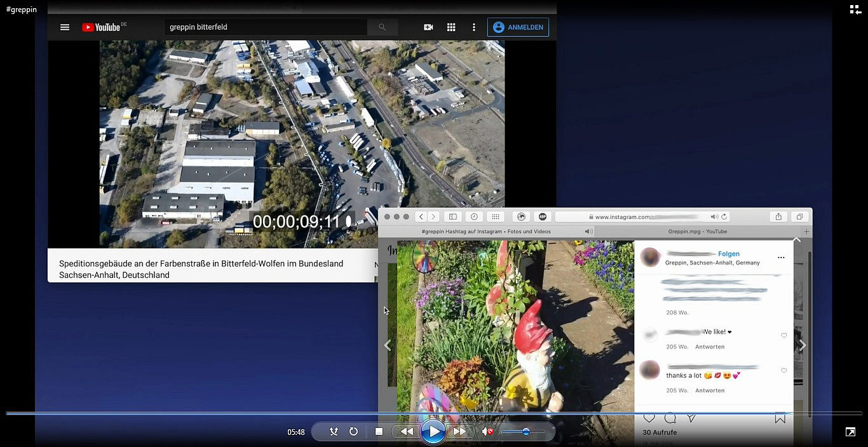The image size is (868, 447).
Task: Open a new Safari tab with plus
Action: (807, 231)
